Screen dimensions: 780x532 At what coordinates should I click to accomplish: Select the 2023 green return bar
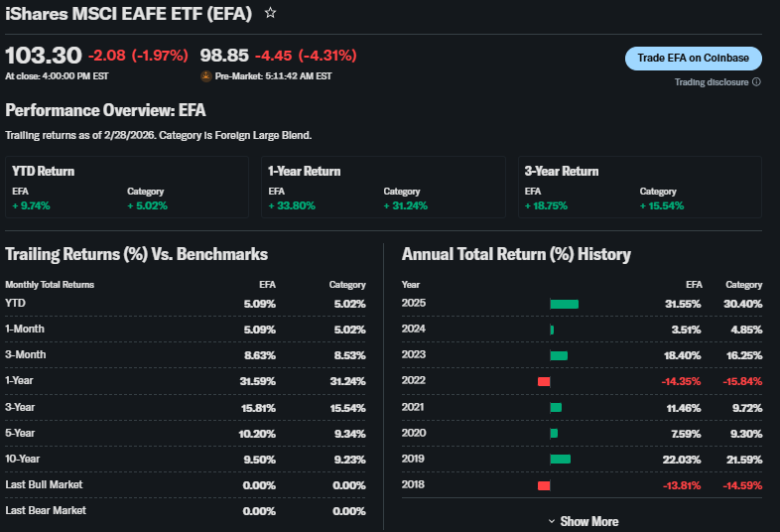click(x=559, y=355)
